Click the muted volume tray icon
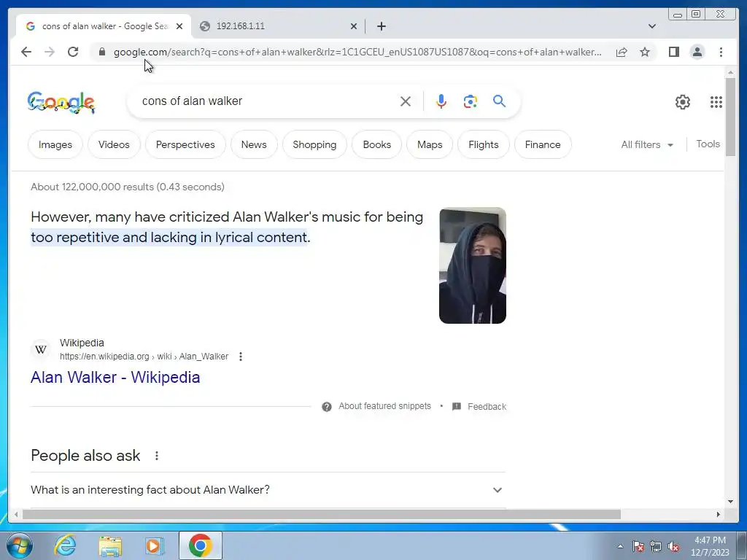The width and height of the screenshot is (747, 560). tap(673, 547)
